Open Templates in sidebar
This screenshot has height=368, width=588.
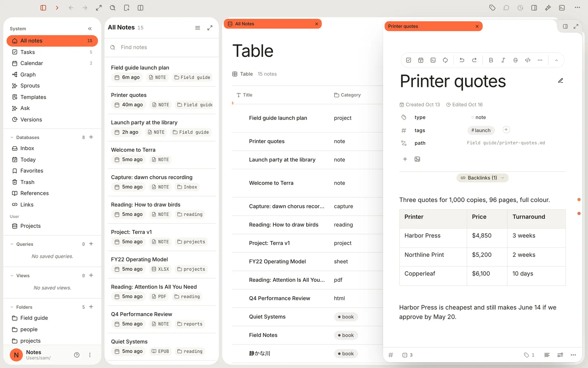52,97
